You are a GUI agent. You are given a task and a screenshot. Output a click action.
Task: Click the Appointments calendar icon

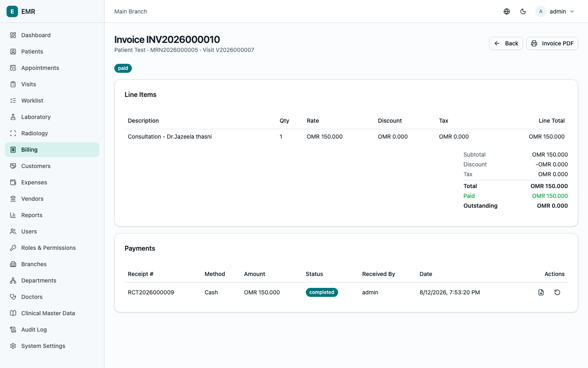coord(13,68)
